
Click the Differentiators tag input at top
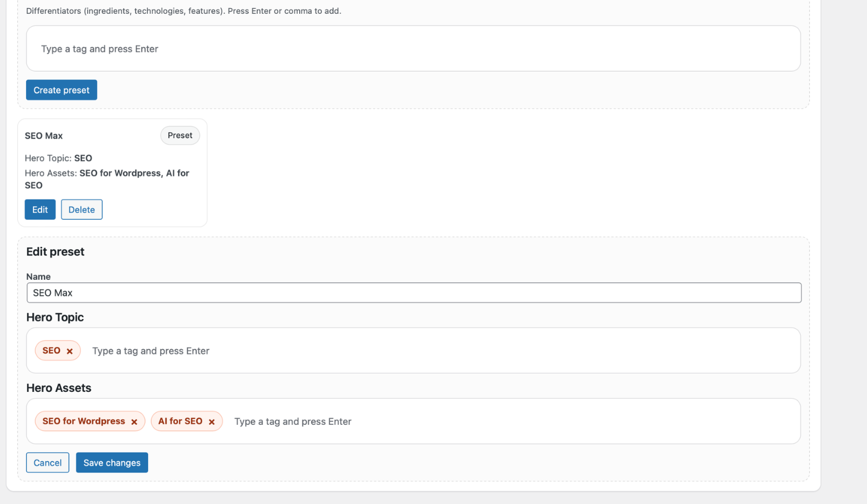[231, 49]
